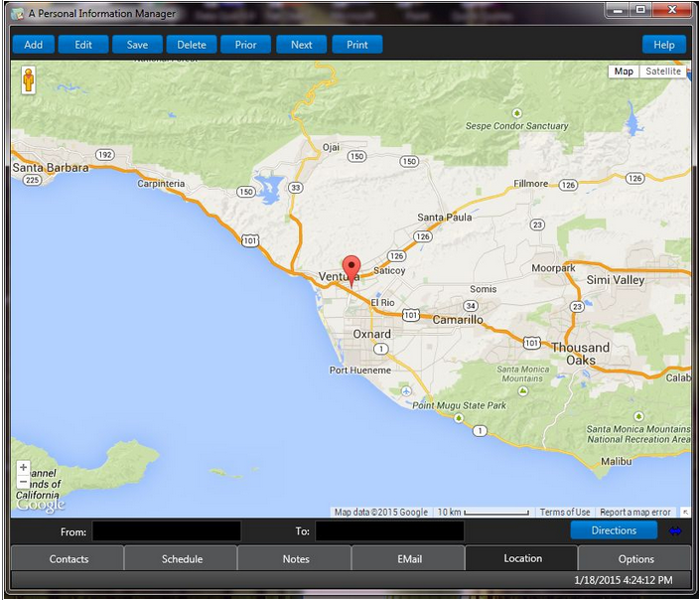700x600 pixels.
Task: Click the highway 34 shield near Somis
Action: click(470, 306)
